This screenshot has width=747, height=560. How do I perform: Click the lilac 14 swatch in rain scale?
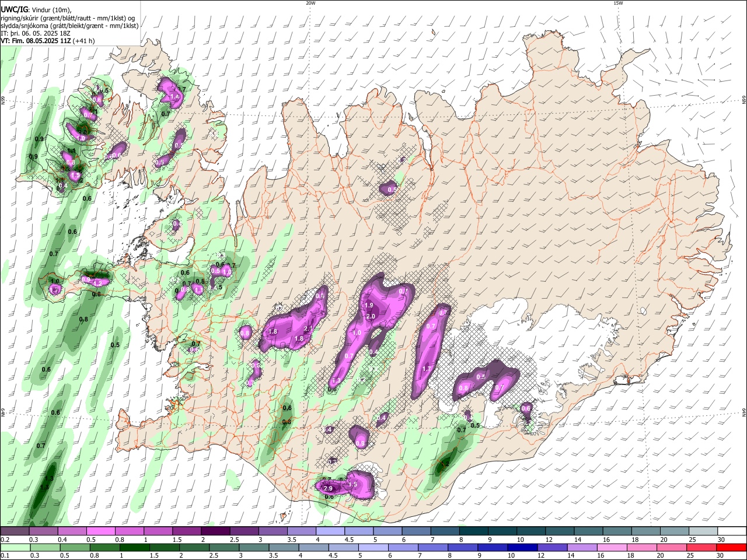[581, 547]
